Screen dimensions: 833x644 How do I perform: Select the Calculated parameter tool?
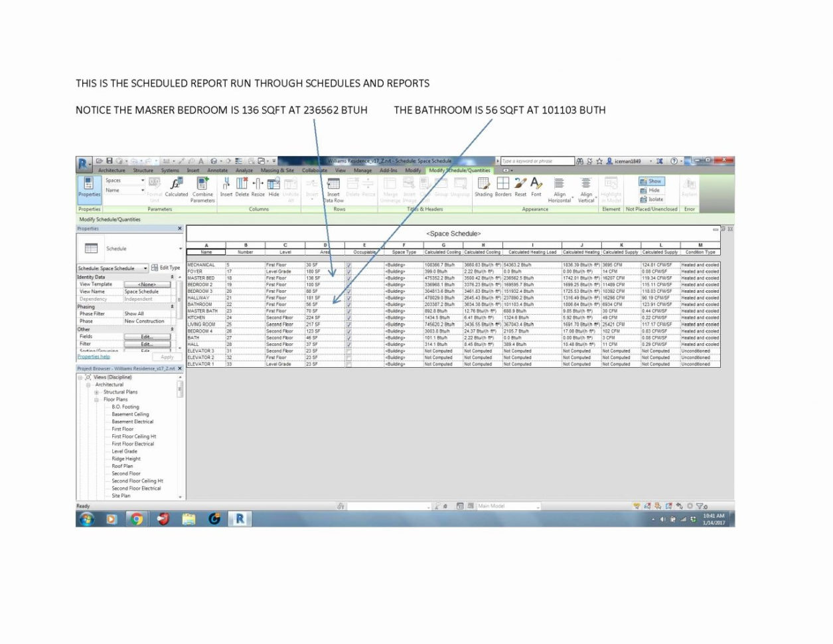click(177, 188)
